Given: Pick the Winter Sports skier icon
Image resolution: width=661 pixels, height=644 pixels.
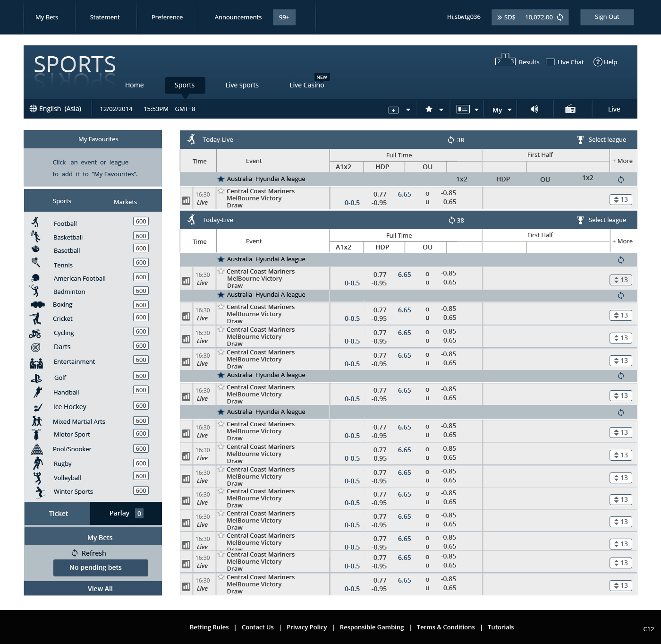Looking at the screenshot, I should click(x=41, y=492).
